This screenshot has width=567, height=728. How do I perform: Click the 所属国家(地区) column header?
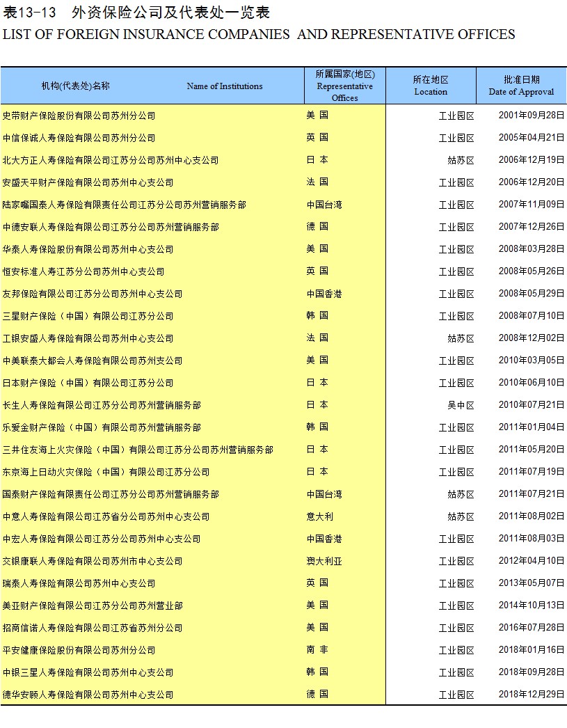point(345,86)
